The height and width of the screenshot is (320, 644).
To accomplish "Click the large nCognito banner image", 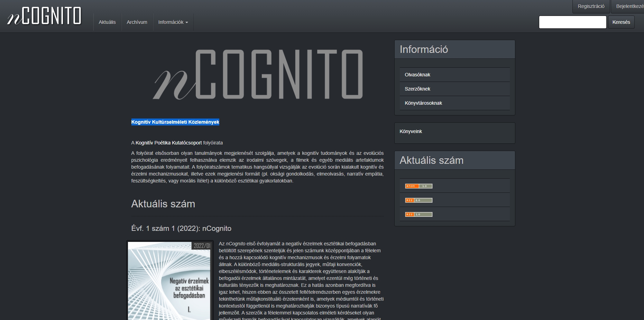I will click(x=258, y=74).
